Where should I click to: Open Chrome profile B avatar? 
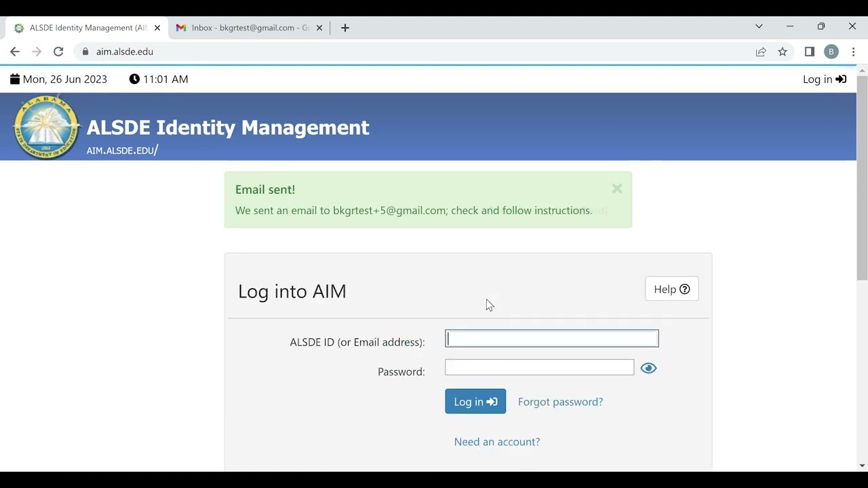[831, 52]
